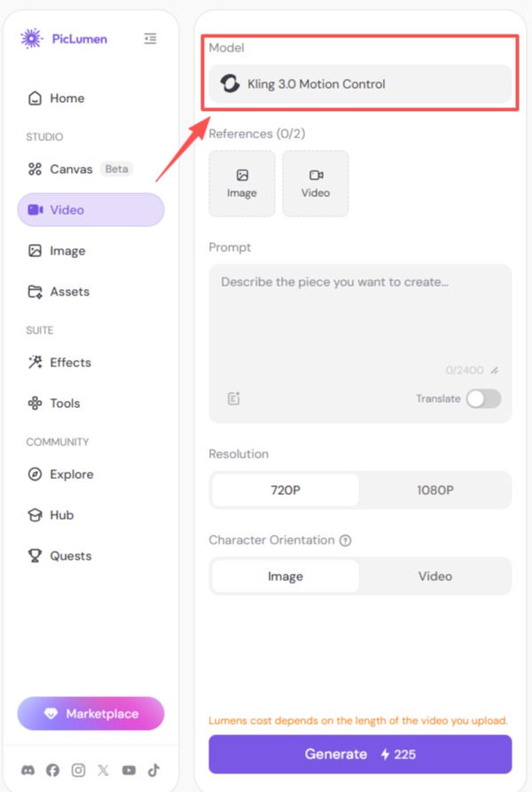The height and width of the screenshot is (792, 532).
Task: Add a reference Image upload slot
Action: click(242, 184)
